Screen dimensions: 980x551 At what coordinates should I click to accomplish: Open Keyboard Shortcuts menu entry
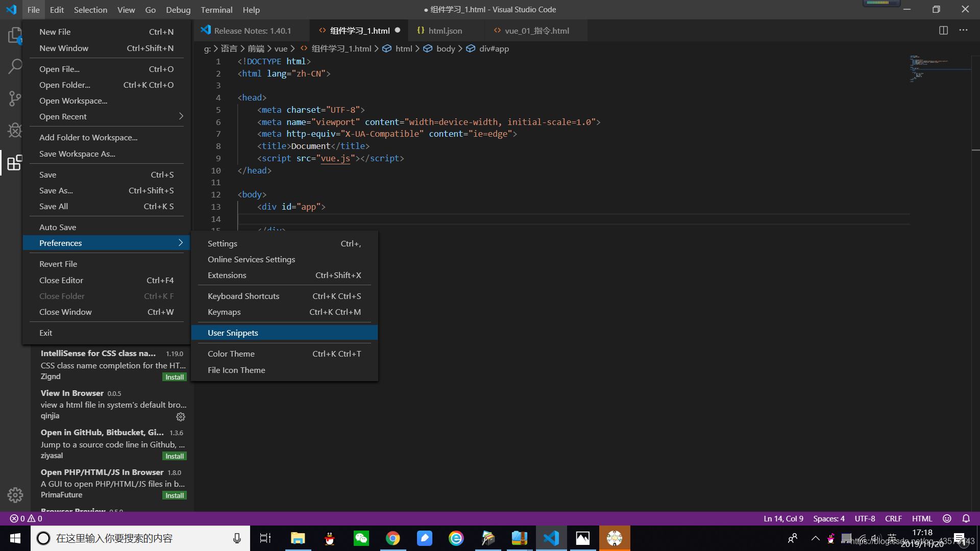point(284,296)
